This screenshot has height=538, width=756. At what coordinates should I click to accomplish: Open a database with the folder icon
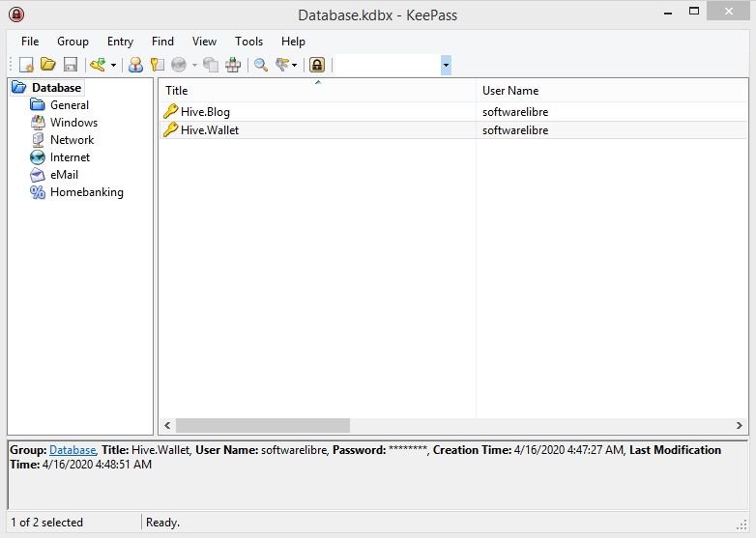click(48, 65)
